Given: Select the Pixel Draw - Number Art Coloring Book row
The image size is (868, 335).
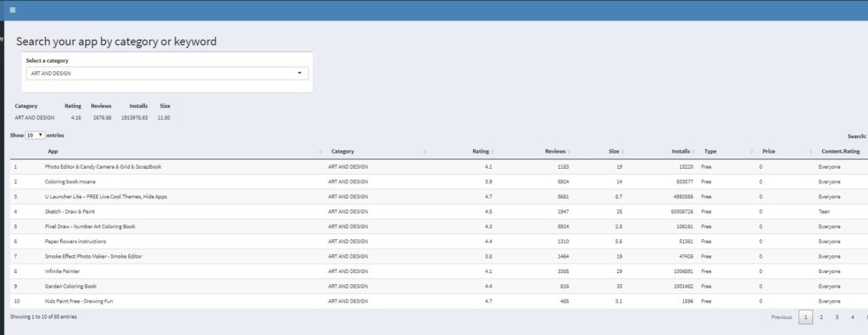Looking at the screenshot, I should tap(439, 226).
